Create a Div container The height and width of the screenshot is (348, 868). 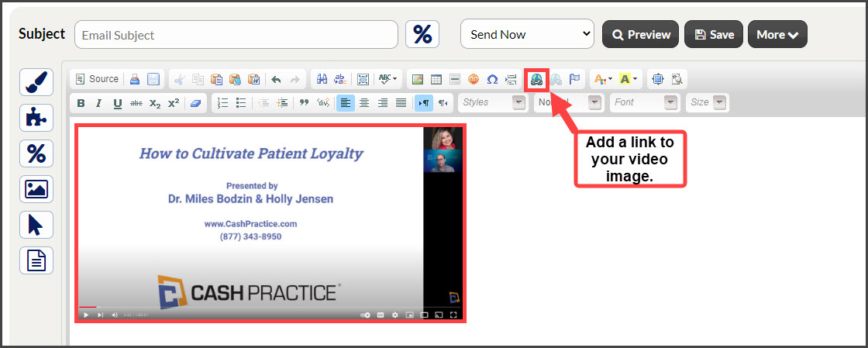pyautogui.click(x=322, y=102)
